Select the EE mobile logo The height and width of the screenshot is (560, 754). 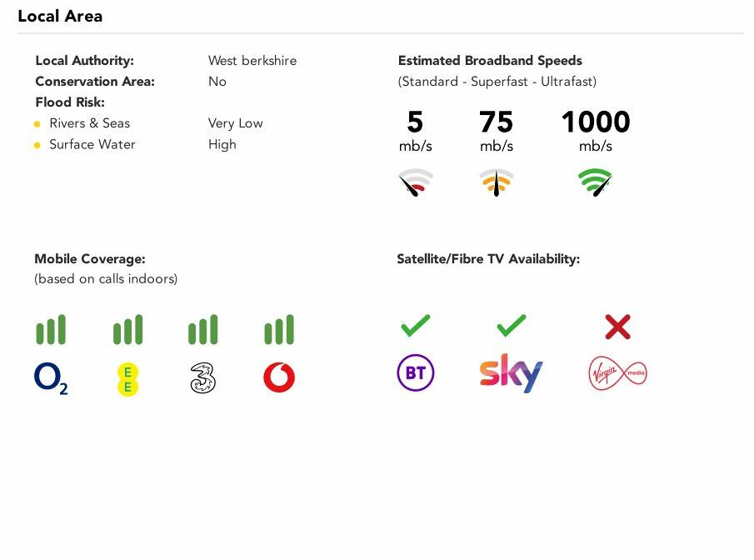(x=127, y=379)
